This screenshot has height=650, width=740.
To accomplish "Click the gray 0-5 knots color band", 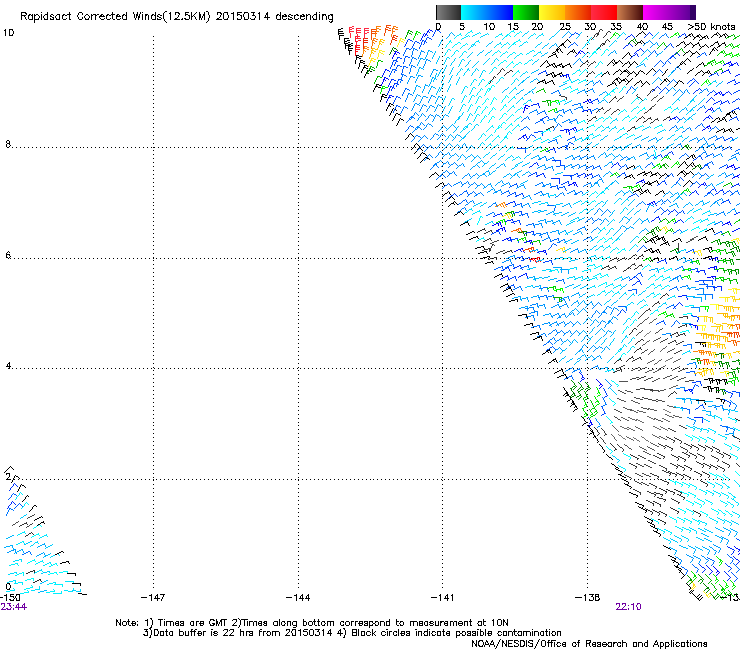I will (x=448, y=12).
